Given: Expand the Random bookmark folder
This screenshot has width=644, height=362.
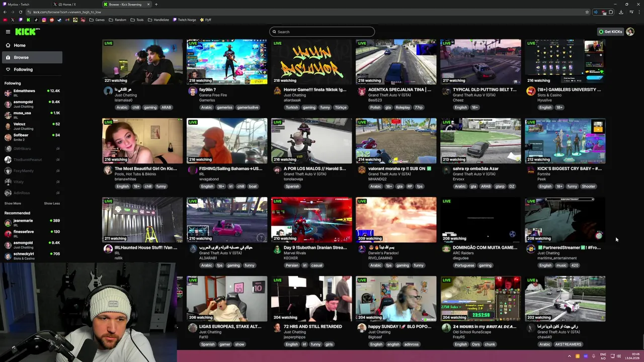Looking at the screenshot, I should (x=118, y=20).
